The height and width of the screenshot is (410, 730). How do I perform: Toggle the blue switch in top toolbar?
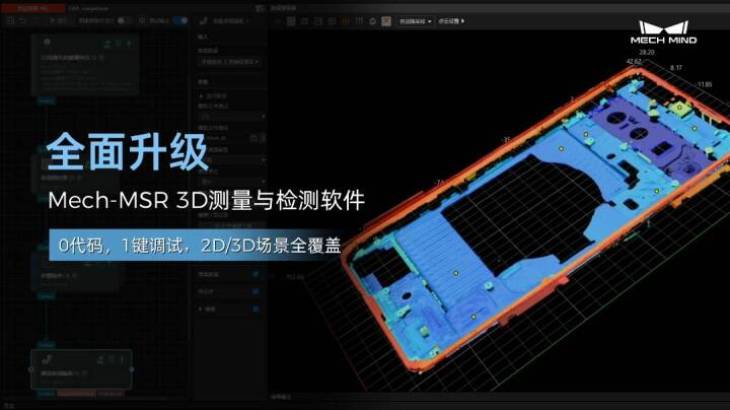coord(180,21)
